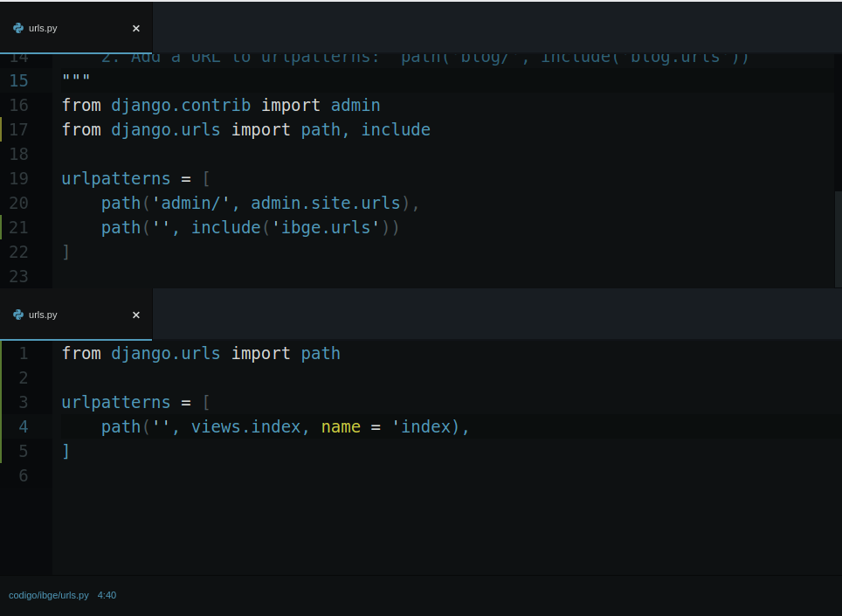
Task: Click line number 1 in lower gutter
Action: 23,353
